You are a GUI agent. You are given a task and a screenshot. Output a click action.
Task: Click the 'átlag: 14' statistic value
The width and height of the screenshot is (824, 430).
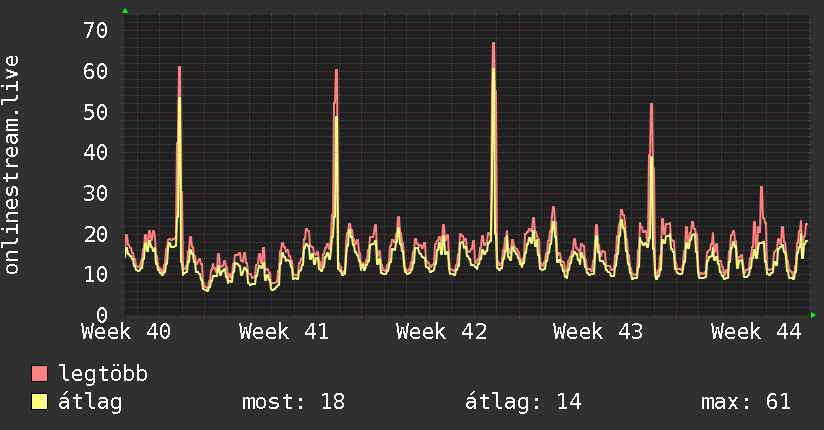point(523,402)
